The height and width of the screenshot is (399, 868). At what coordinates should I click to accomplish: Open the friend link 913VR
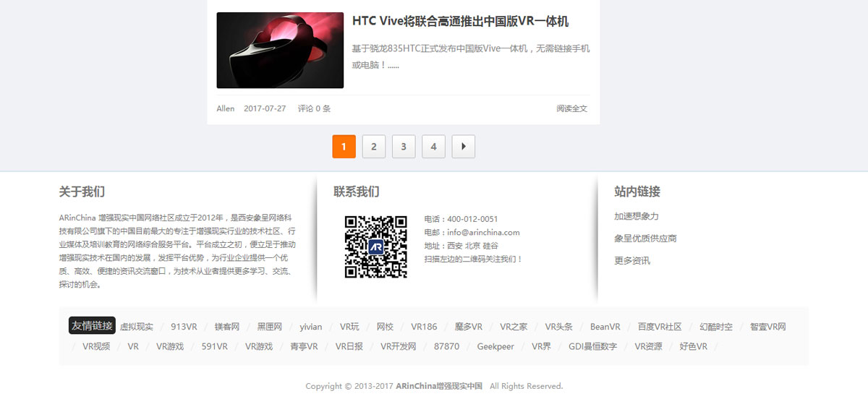click(x=184, y=327)
